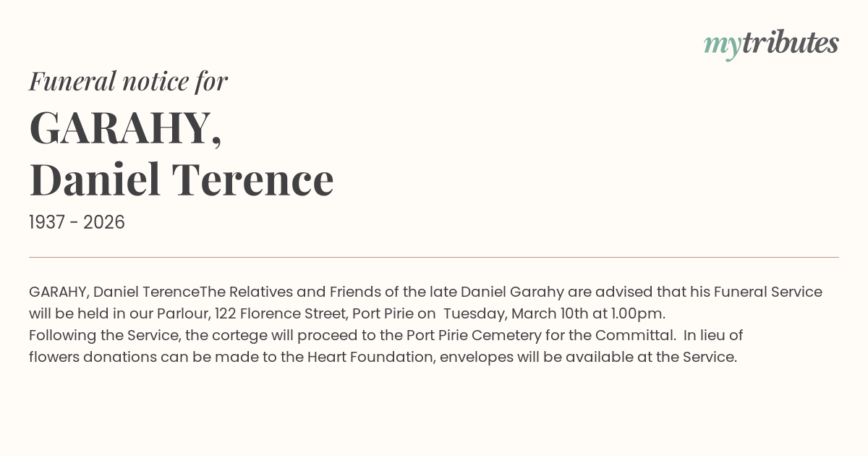Click the word "Committal"
The image size is (868, 456).
(x=634, y=335)
